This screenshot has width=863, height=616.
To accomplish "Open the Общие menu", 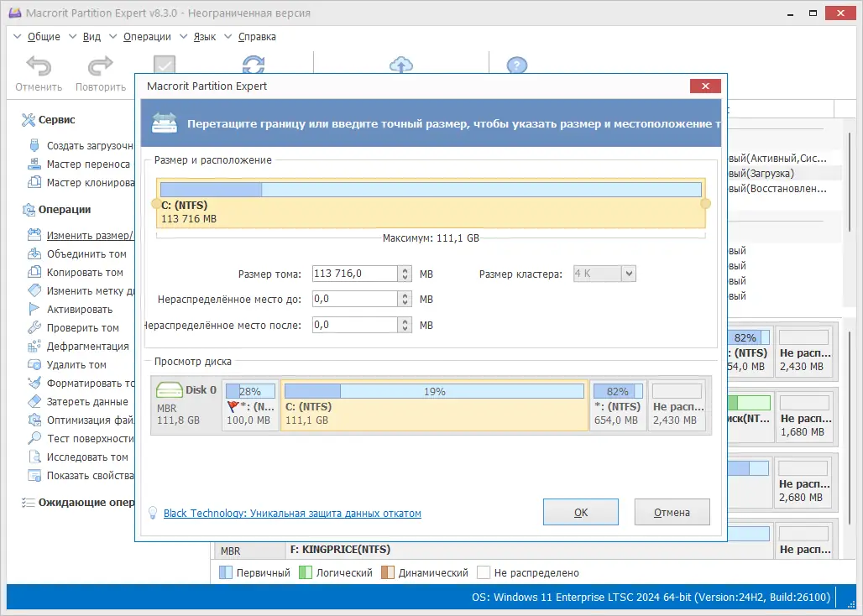I will tap(44, 37).
